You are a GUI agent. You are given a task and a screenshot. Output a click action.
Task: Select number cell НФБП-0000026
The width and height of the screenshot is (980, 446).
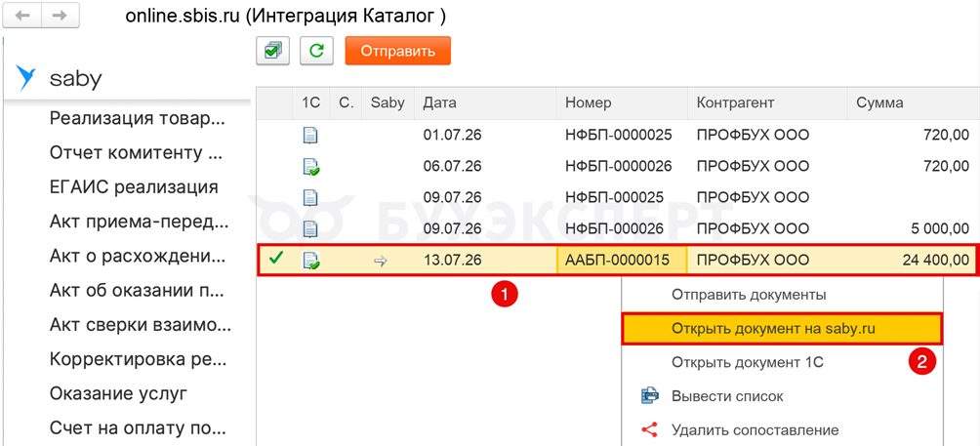619,166
